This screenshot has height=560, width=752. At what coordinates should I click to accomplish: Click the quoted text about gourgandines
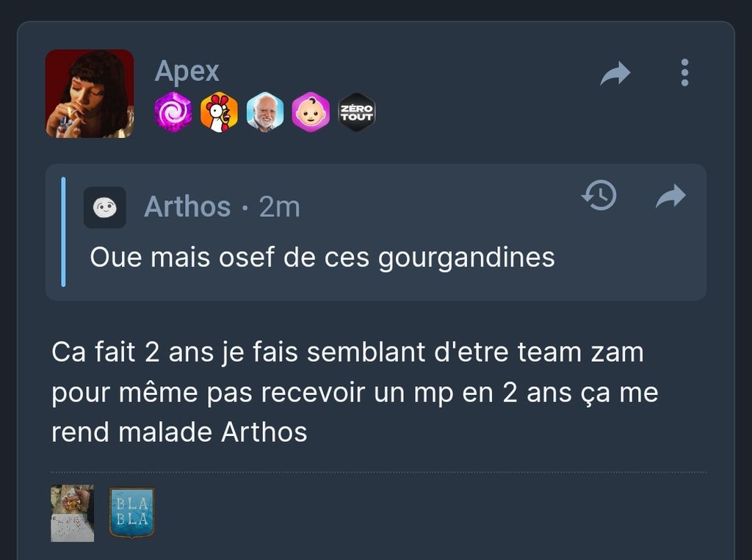click(x=322, y=258)
